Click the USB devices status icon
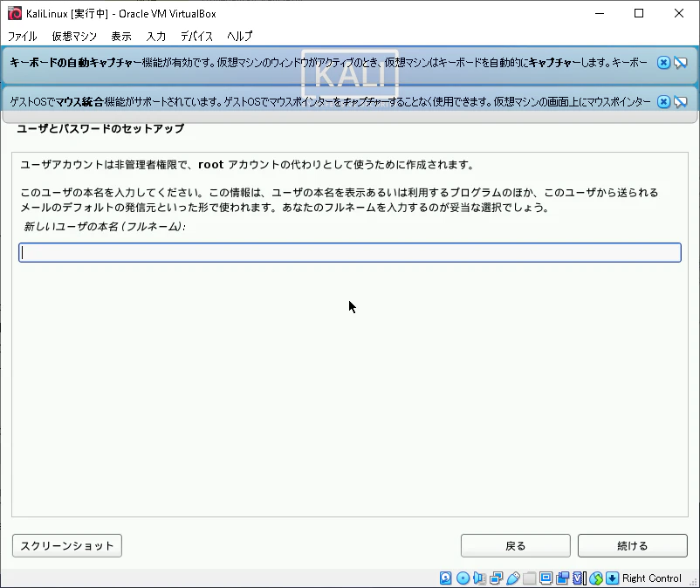Screen dimensions: 700x588 (513, 578)
